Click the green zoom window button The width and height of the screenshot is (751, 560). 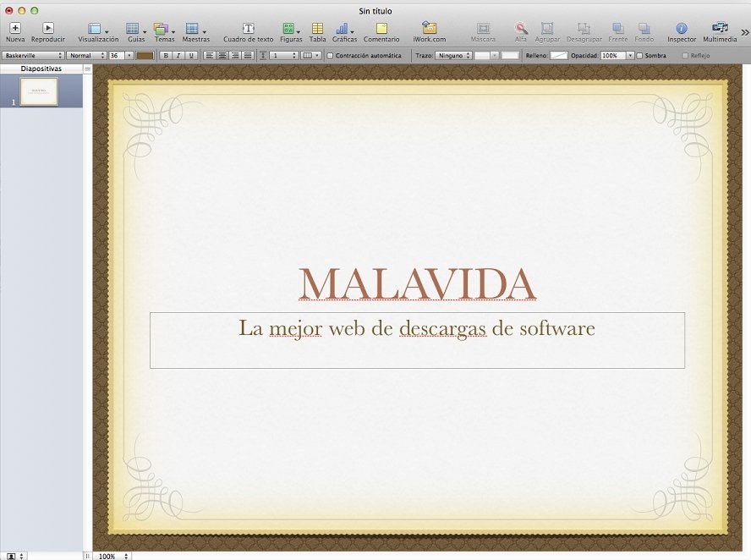pos(34,10)
